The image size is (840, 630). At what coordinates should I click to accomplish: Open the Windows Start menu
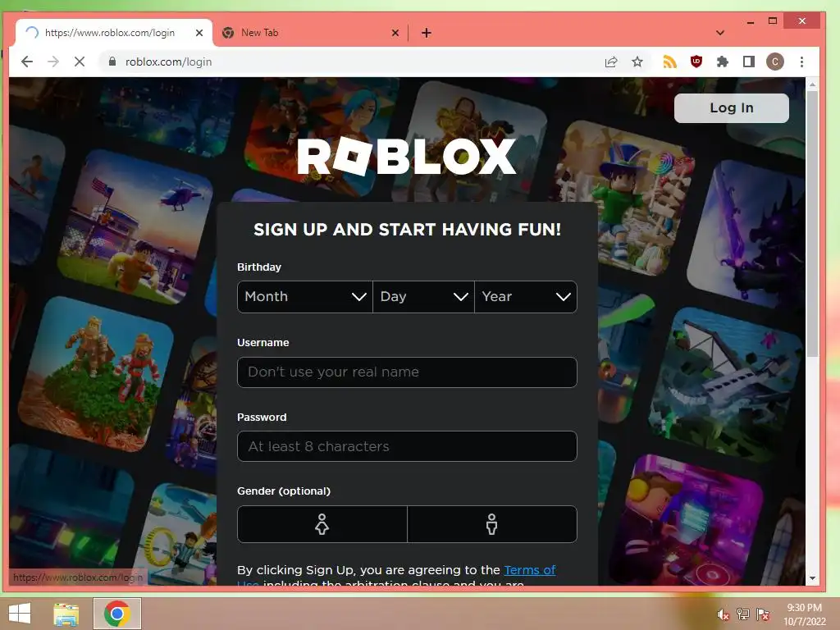pos(20,614)
